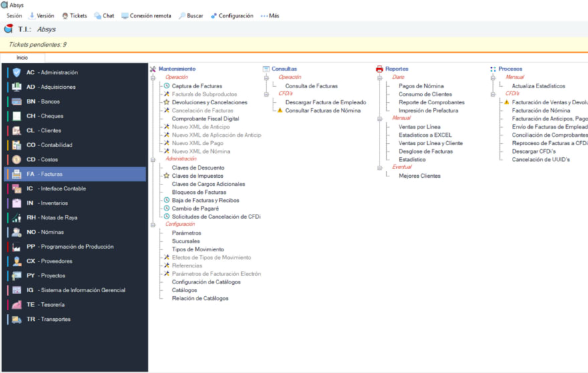Open Claves de Descuento
Viewport: 588px width, 373px height.
[198, 168]
